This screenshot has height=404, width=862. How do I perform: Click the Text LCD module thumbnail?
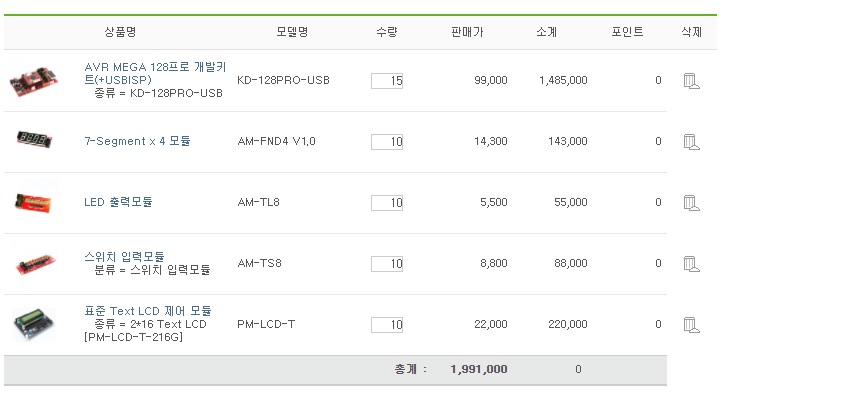pos(34,324)
